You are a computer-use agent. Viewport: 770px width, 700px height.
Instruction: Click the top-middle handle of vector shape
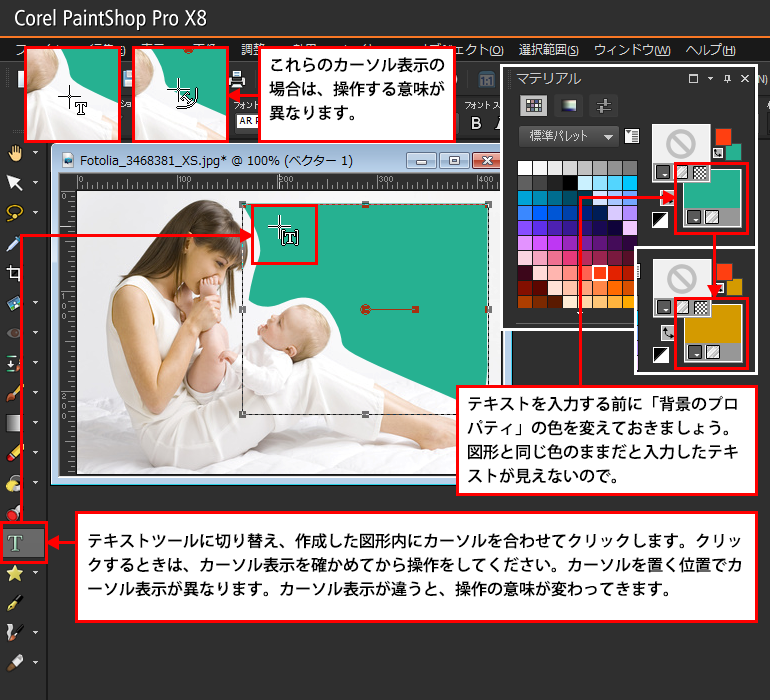pos(365,204)
